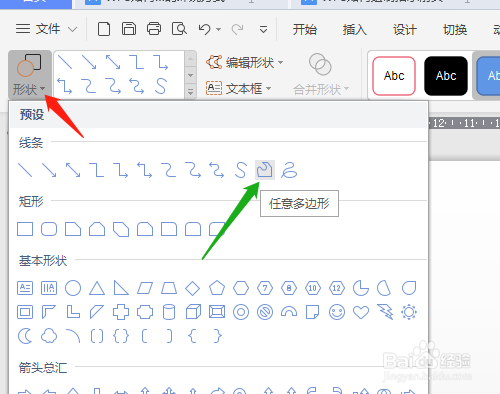
Task: Select the horizontal text box shape in 基本形状
Action: (x=25, y=288)
